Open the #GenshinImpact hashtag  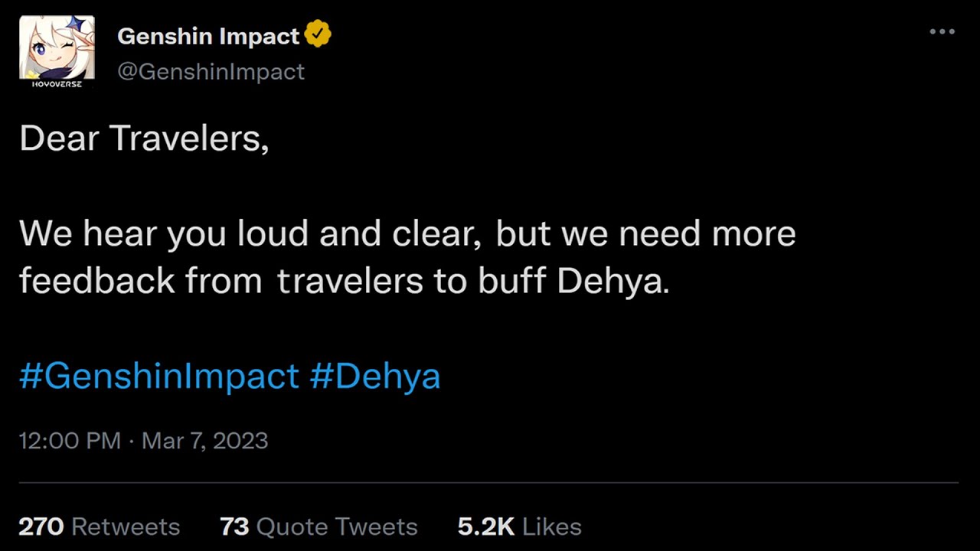point(159,376)
